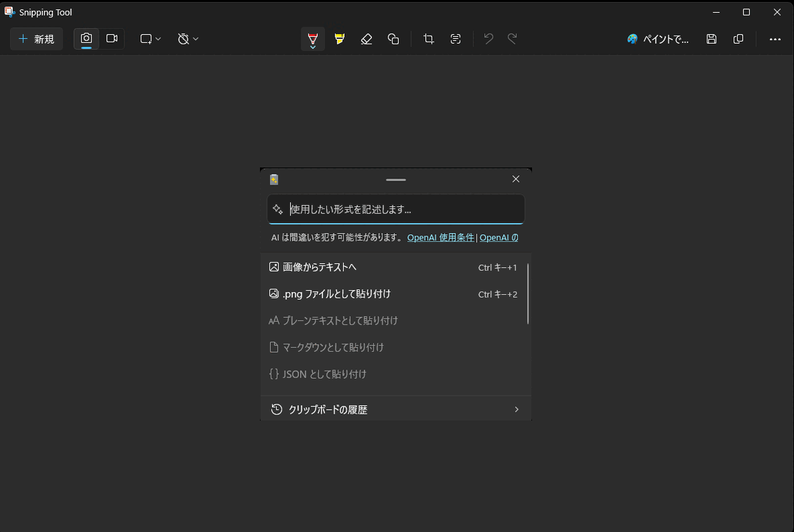Image resolution: width=794 pixels, height=532 pixels.
Task: Open the OpenAI 使用条件 link
Action: (441, 237)
